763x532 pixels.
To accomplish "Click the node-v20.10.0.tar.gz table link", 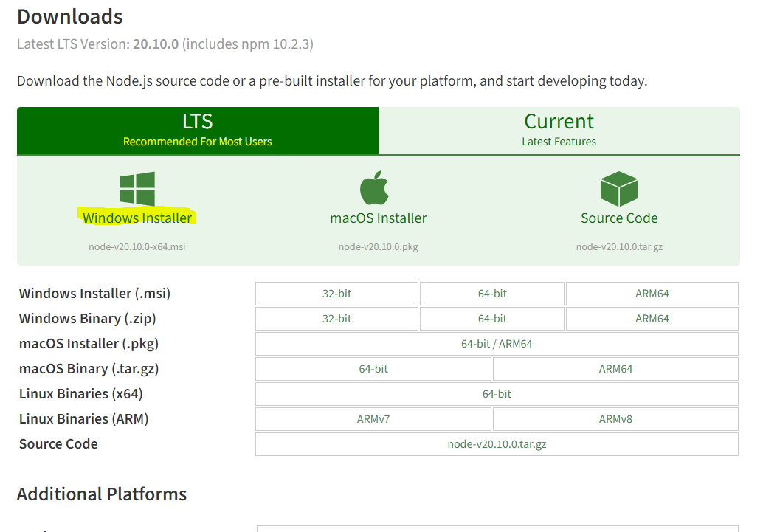I will (x=497, y=444).
